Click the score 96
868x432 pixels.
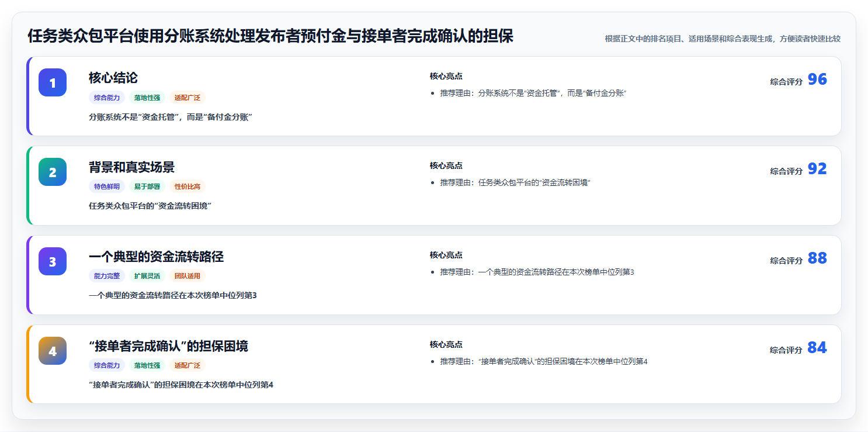pos(817,80)
